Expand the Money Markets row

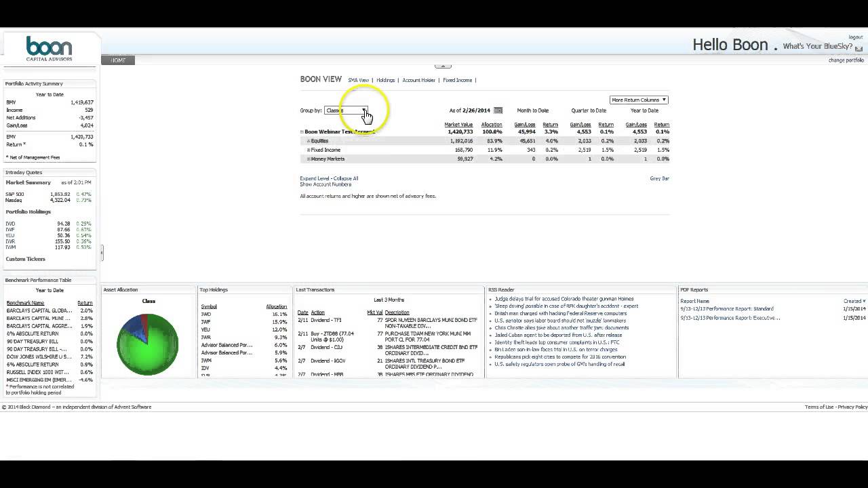(x=309, y=159)
